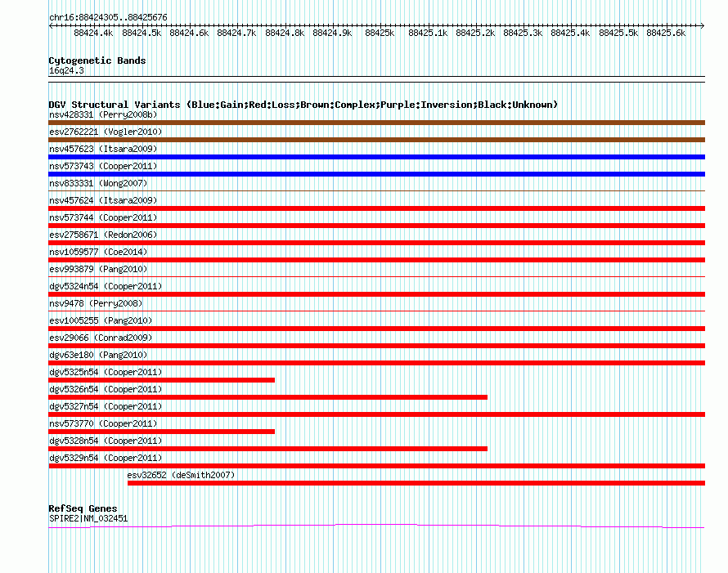Select the RefSeq Genes track title
The height and width of the screenshot is (573, 728).
point(83,508)
